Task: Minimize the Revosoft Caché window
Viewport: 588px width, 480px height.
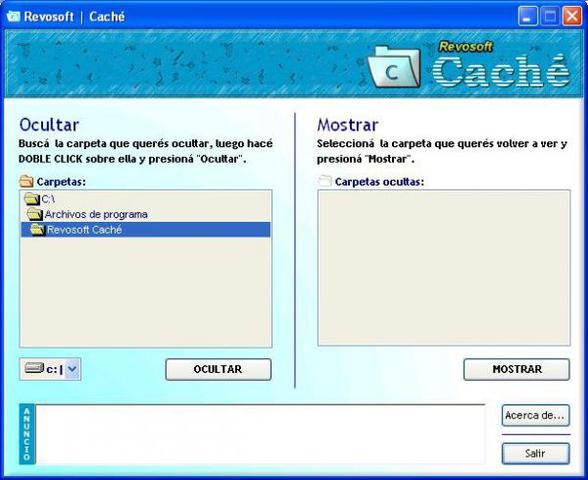Action: 527,16
